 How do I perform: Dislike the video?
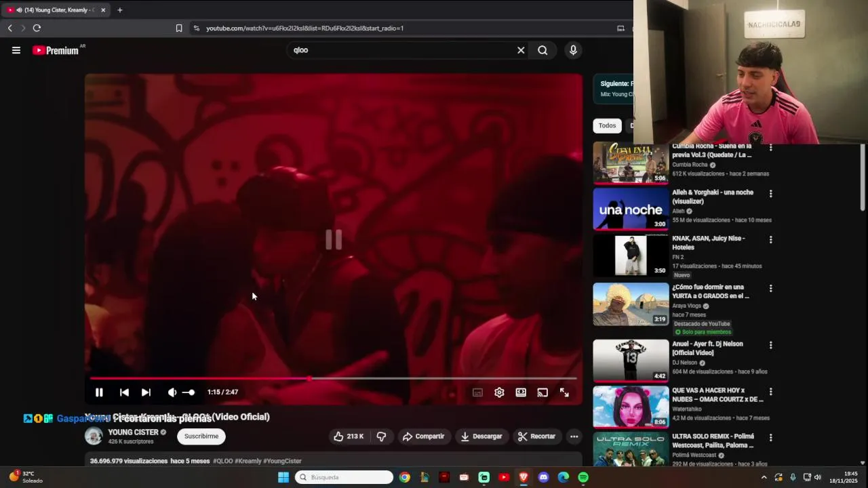[x=381, y=436]
